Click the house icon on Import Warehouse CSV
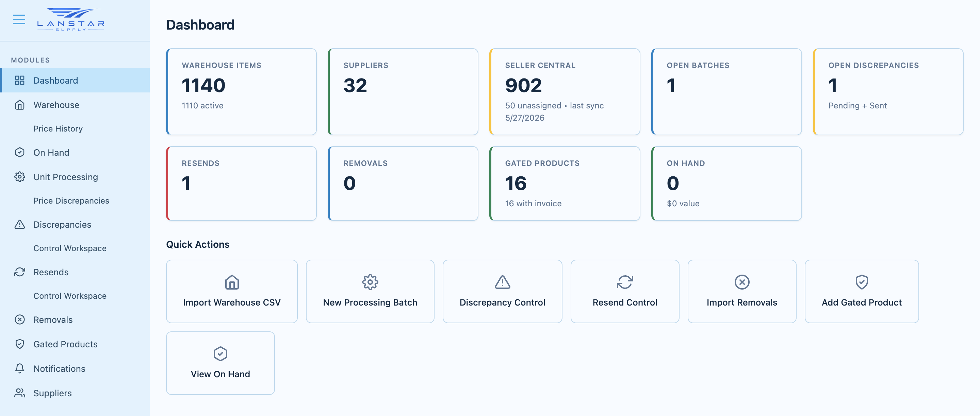 [x=232, y=282]
